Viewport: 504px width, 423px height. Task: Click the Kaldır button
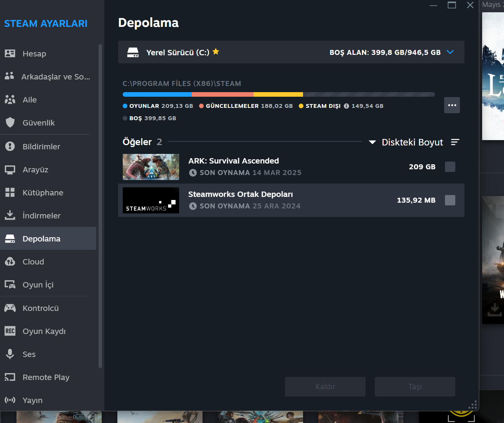click(x=325, y=387)
